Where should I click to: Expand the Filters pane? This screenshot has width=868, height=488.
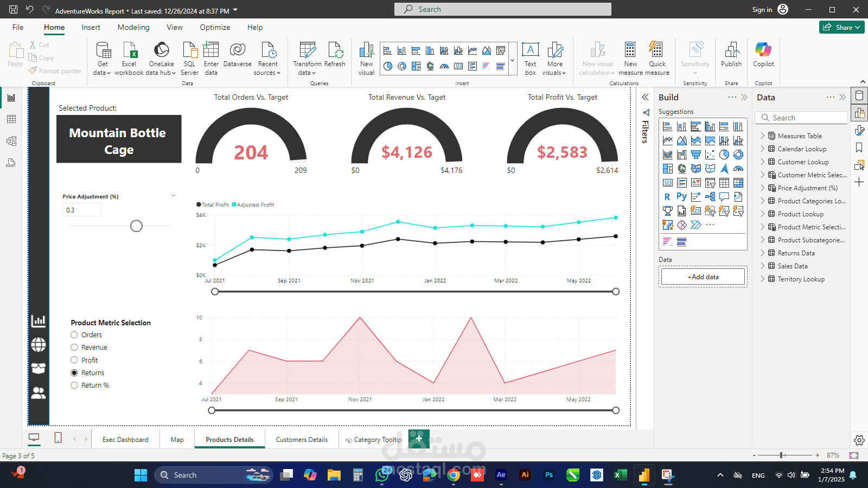pos(645,97)
